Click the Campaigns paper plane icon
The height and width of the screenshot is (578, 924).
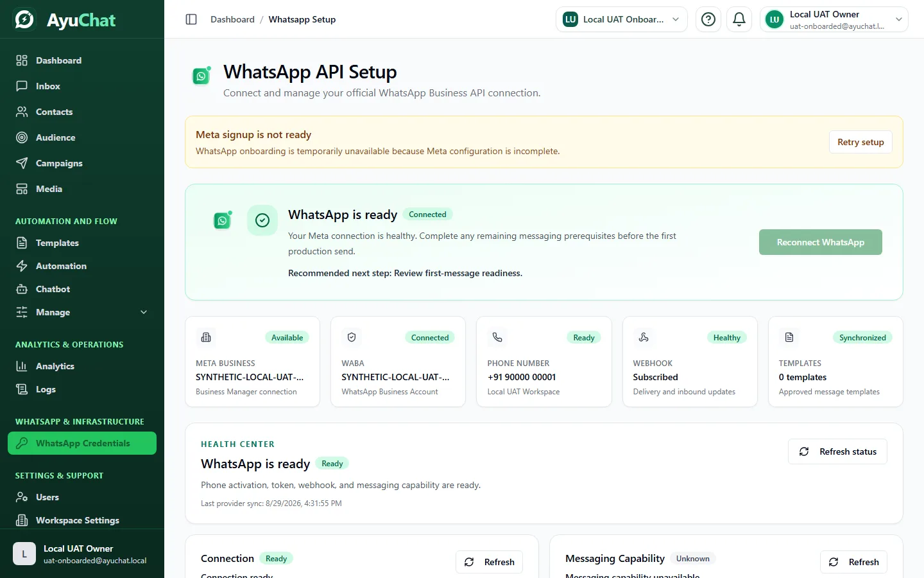[22, 163]
